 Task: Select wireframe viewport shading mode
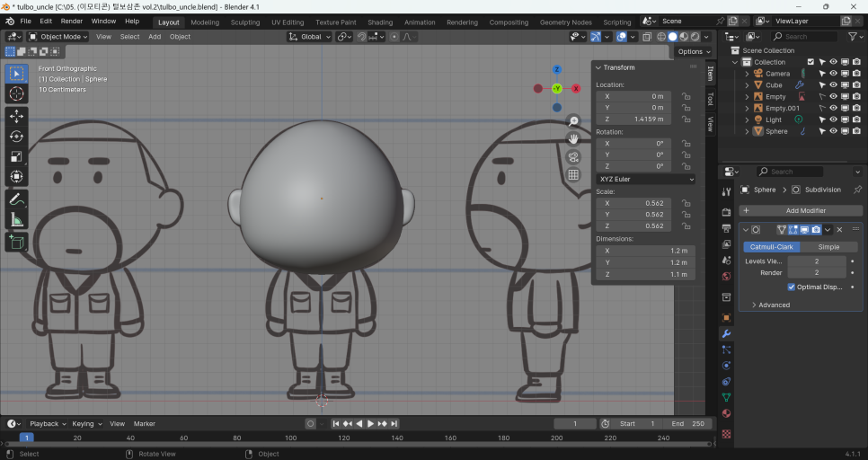[x=661, y=37]
